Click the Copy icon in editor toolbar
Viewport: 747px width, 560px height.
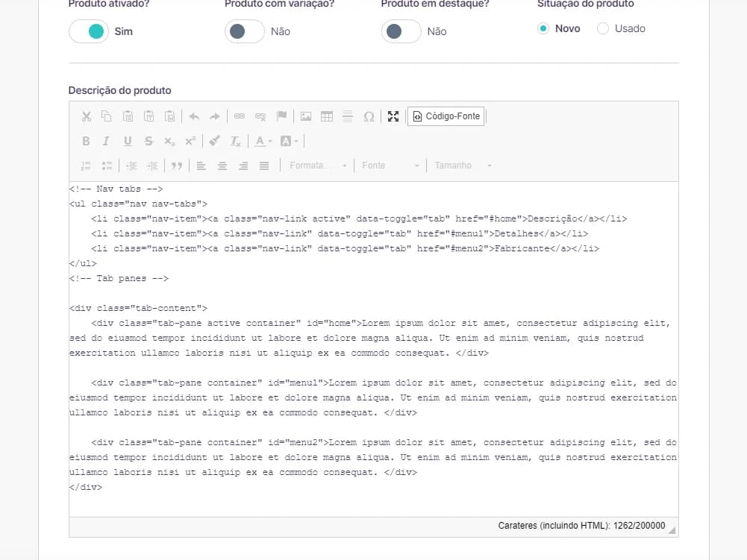106,116
